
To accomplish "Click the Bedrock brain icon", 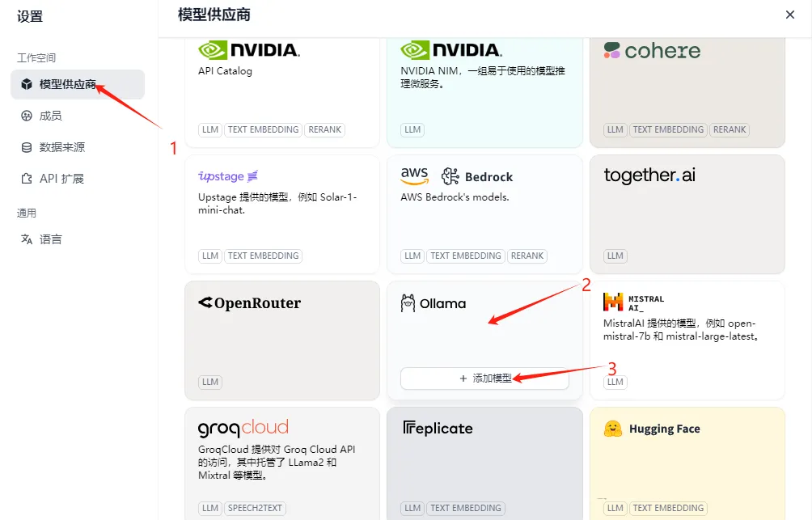I will 450,176.
